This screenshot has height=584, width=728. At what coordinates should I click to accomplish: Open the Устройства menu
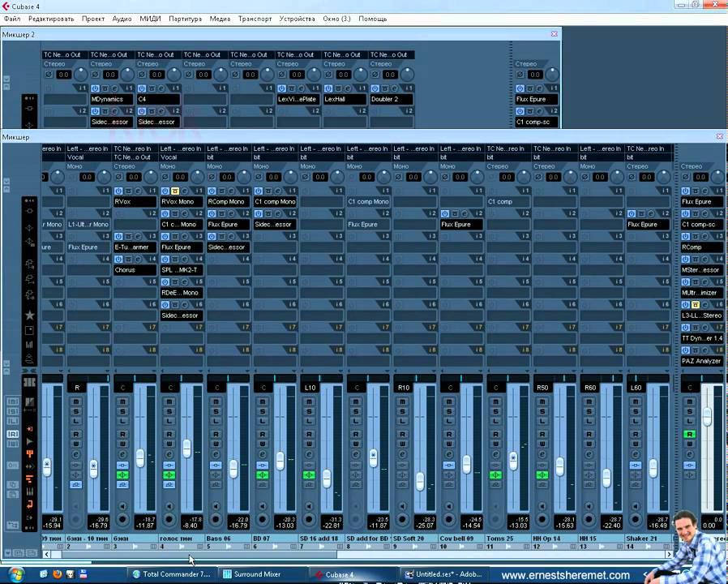298,19
